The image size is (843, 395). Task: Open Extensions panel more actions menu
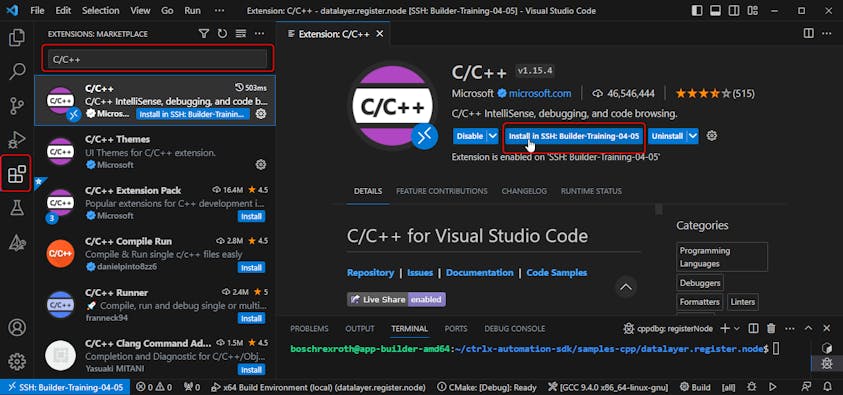click(x=260, y=34)
